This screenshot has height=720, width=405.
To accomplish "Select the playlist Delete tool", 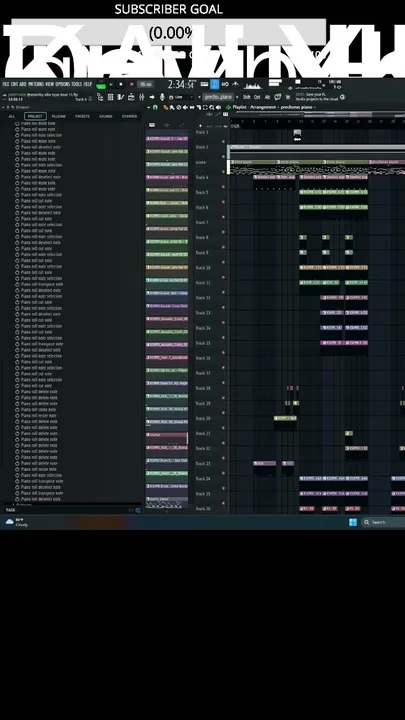I will (179, 107).
